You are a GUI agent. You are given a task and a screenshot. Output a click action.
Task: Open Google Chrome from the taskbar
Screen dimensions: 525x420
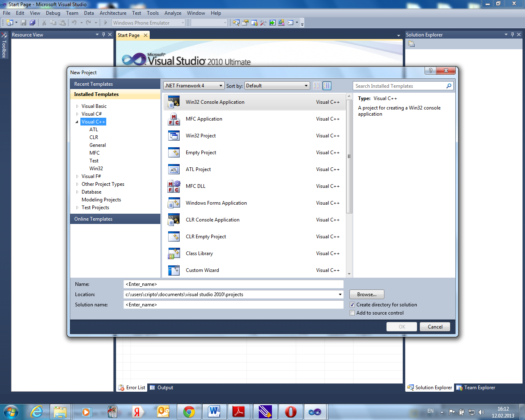tap(189, 411)
